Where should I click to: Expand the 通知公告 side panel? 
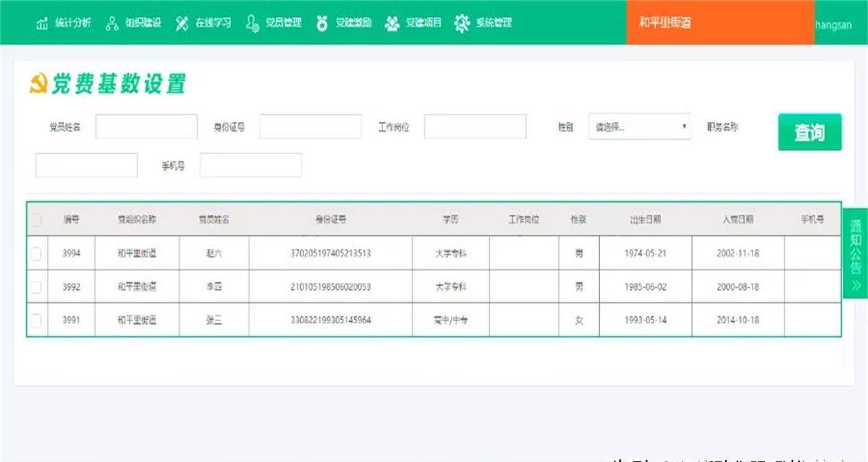click(x=856, y=253)
